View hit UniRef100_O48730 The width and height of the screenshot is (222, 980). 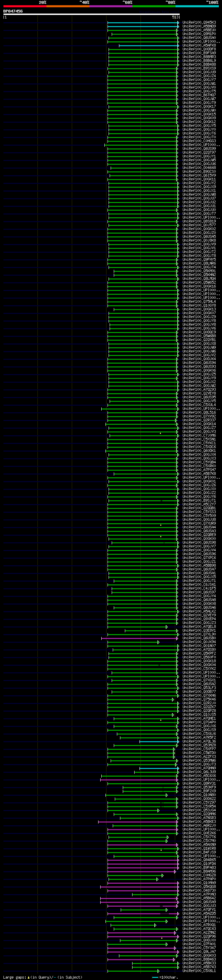(x=199, y=890)
